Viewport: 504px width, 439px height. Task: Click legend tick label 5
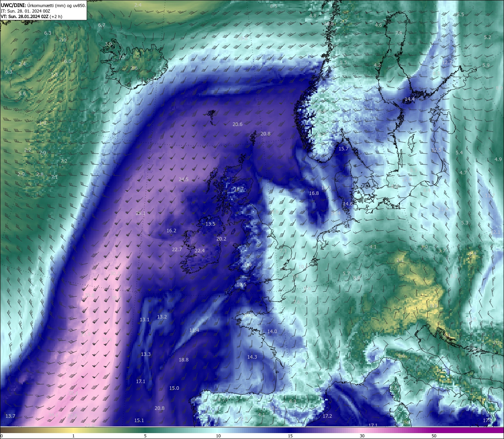(x=145, y=436)
